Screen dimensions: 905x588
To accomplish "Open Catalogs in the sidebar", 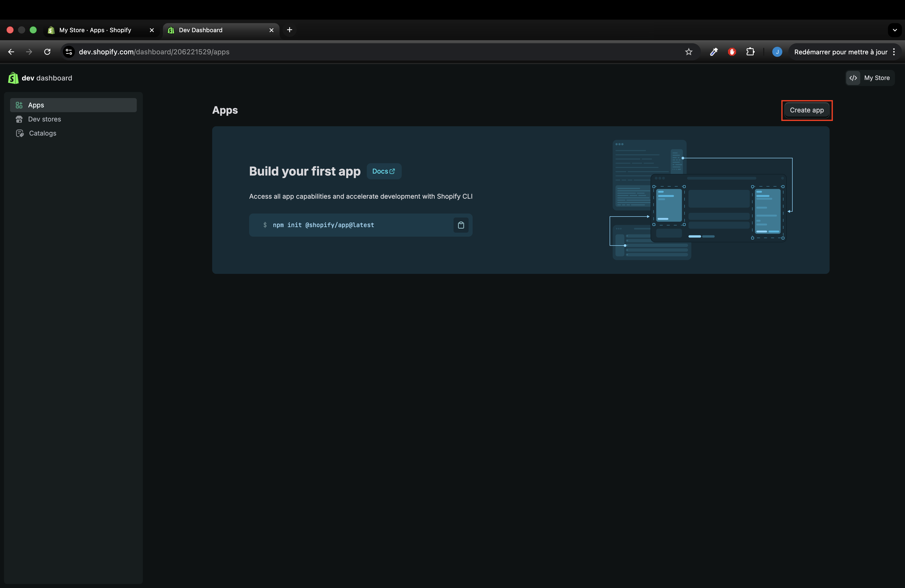I will coord(42,133).
